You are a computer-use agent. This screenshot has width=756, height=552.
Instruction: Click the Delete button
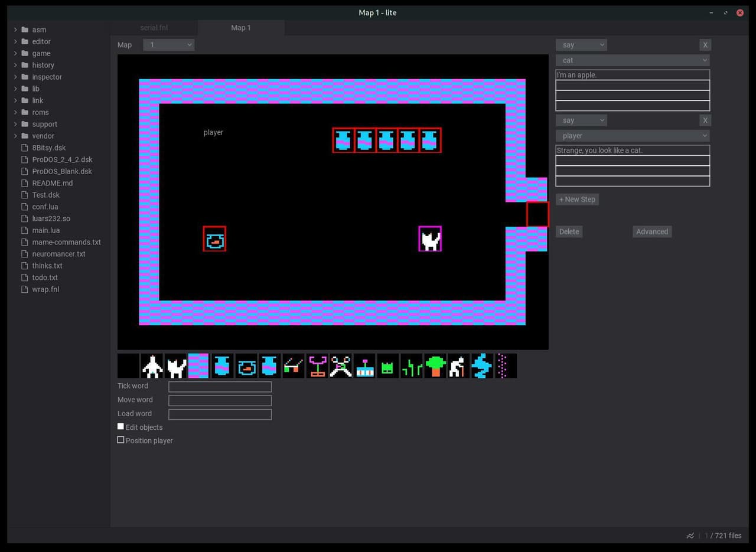click(x=569, y=231)
